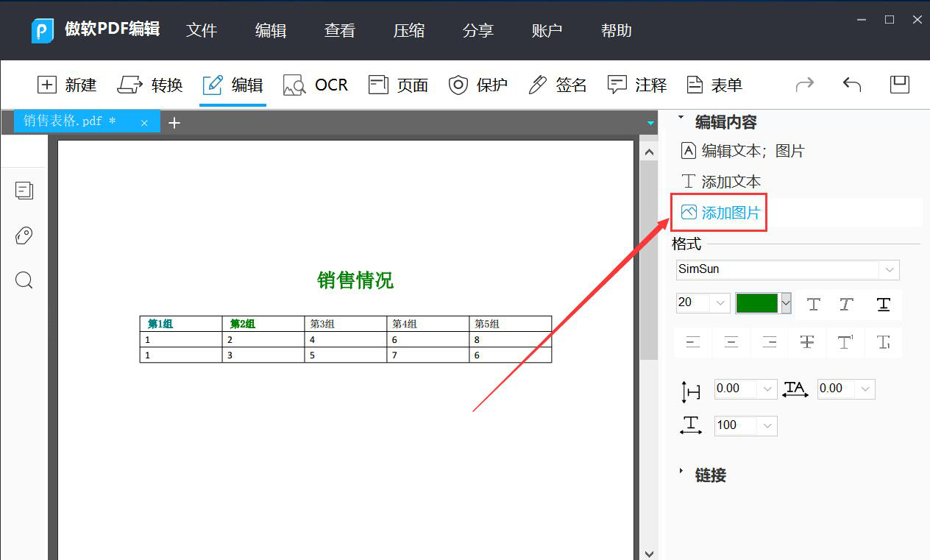This screenshot has width=930, height=560.
Task: Toggle strikethrough text formatting
Action: pos(807,341)
